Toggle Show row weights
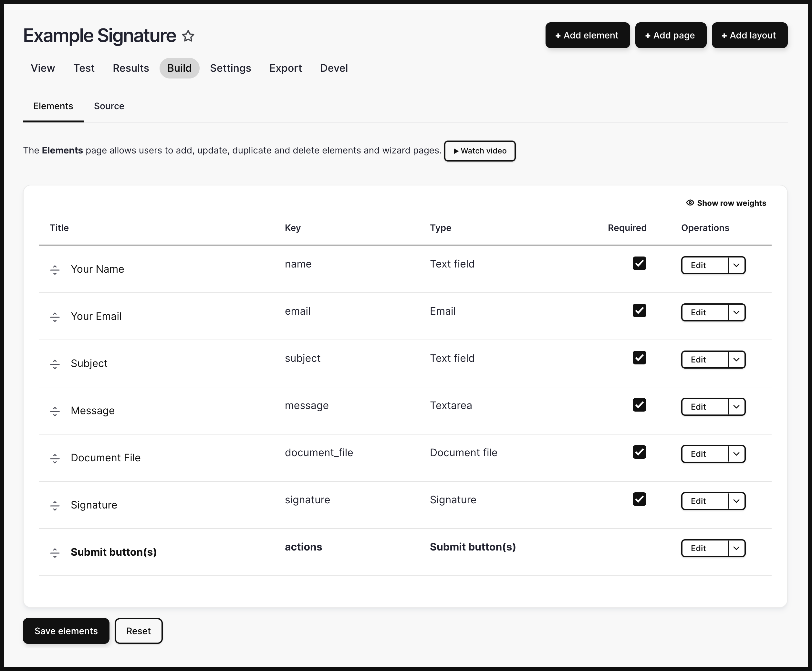This screenshot has width=812, height=671. coord(726,203)
